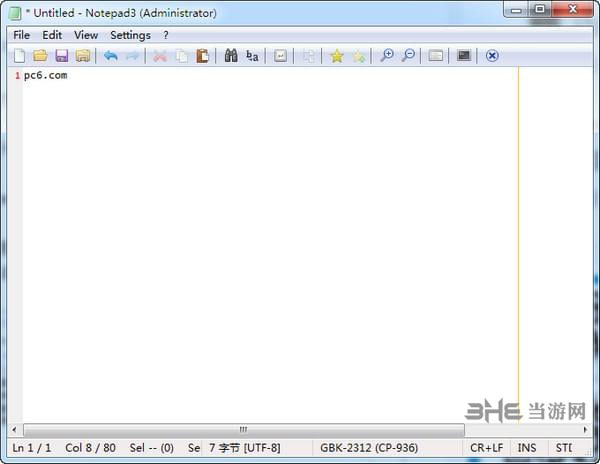
Task: Click GBK-2312 (CP-936) encoding in status bar
Action: tap(369, 448)
